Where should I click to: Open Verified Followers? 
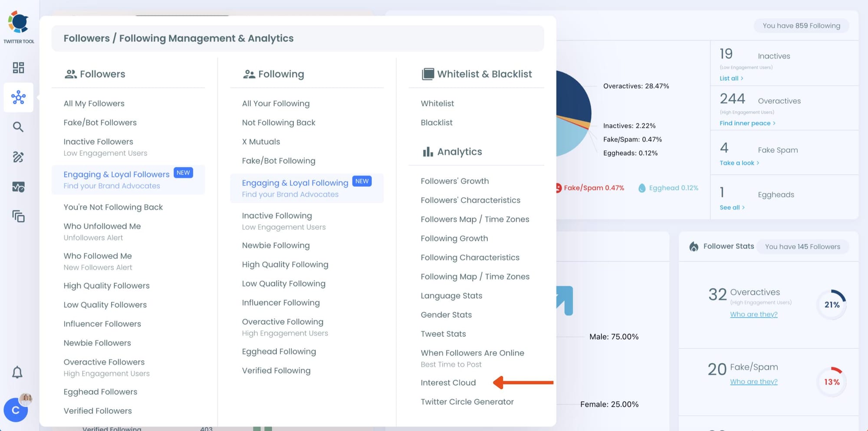click(x=98, y=411)
